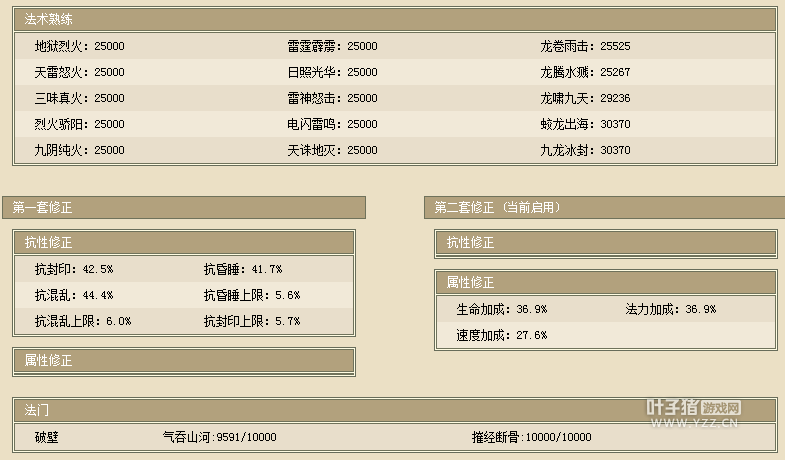Screen dimensions: 785x460
Task: Click the 破壁 entry in 法门
Action: click(48, 437)
